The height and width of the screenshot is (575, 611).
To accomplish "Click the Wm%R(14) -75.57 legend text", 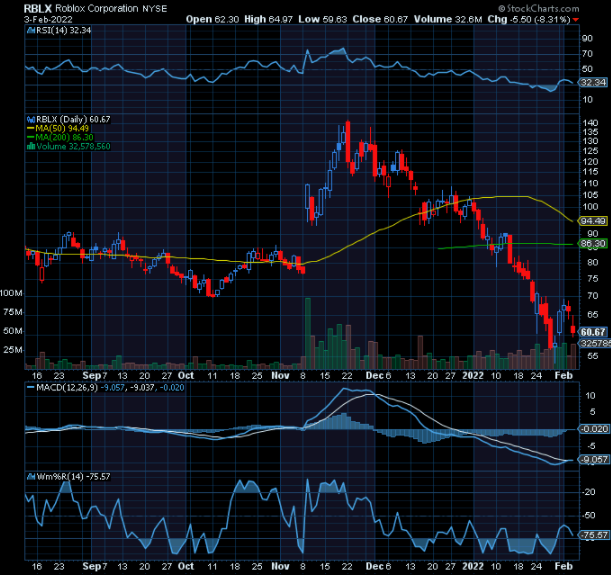I will 73,477.
